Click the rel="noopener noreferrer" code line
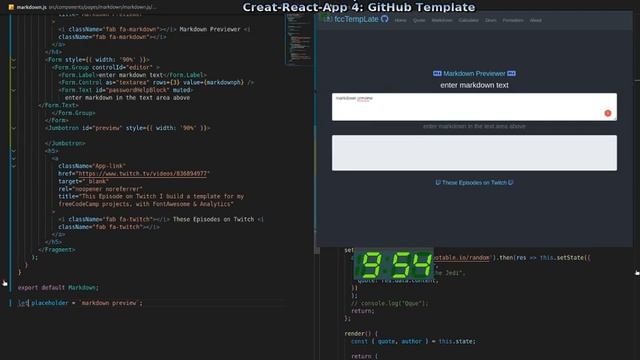Screen dimensions: 640x360 [100, 189]
